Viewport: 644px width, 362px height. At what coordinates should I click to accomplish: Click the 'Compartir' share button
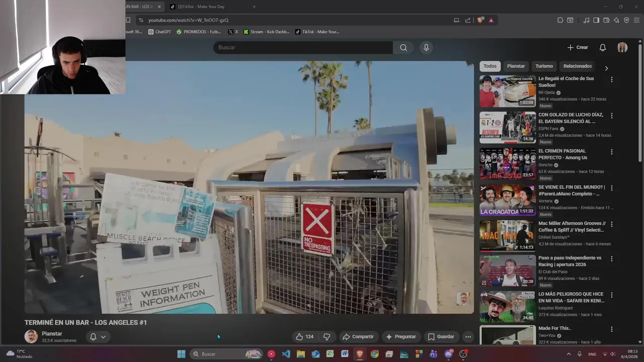pos(358,337)
